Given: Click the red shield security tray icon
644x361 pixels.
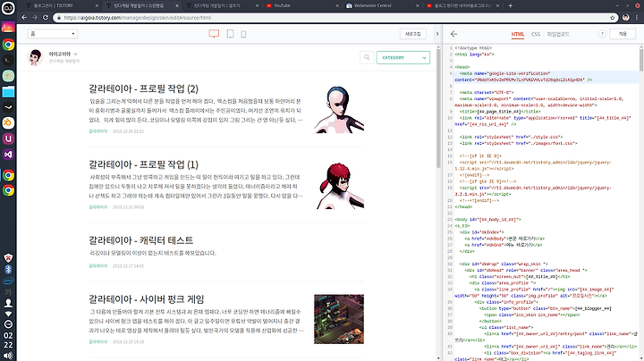Looking at the screenshot, I should coord(8,258).
